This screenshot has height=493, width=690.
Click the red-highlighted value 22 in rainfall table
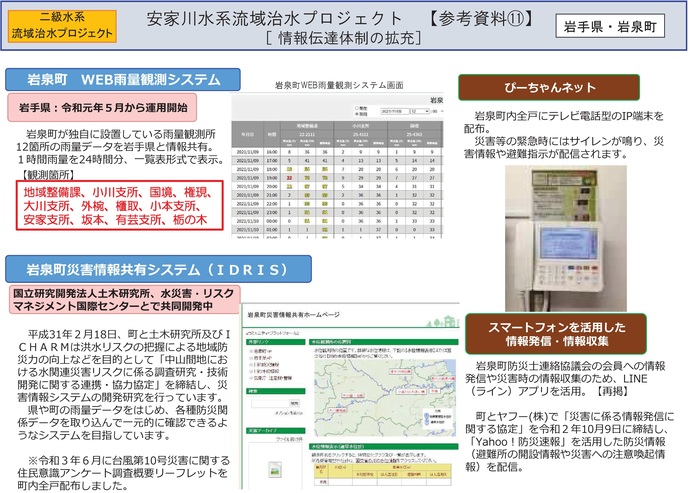[288, 175]
